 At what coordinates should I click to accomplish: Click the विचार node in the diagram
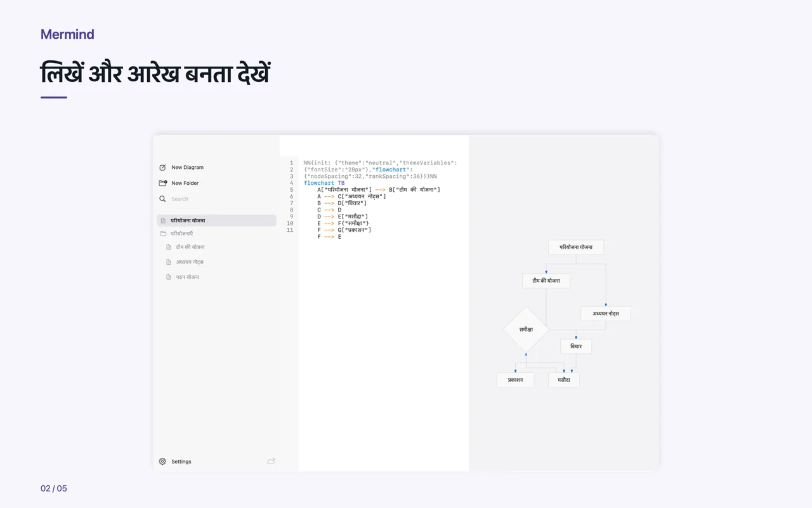tap(576, 346)
